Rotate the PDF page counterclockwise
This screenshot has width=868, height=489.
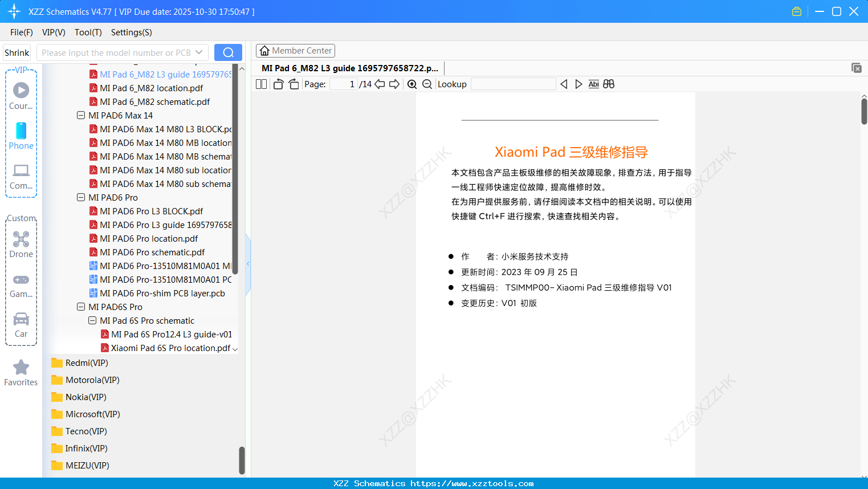[278, 84]
